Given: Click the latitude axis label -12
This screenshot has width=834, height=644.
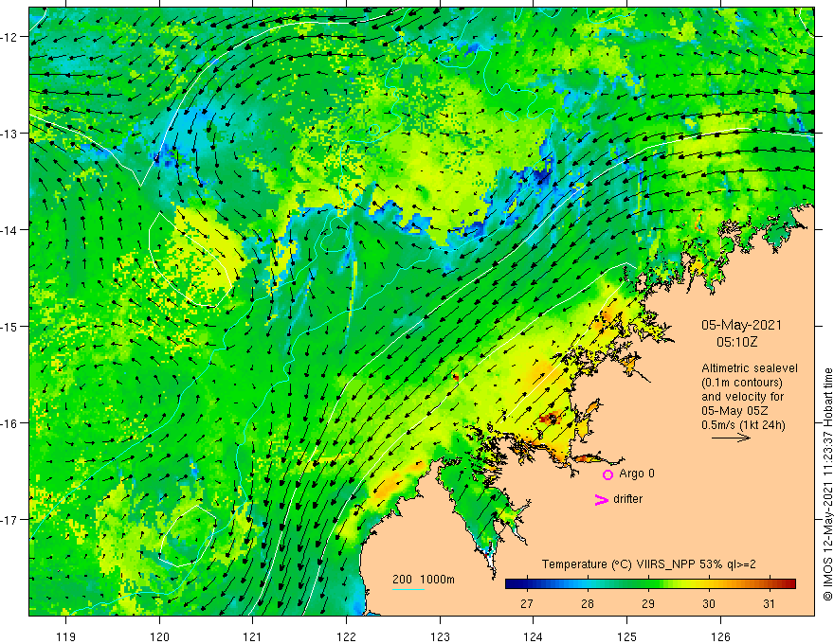Looking at the screenshot, I should coord(9,37).
